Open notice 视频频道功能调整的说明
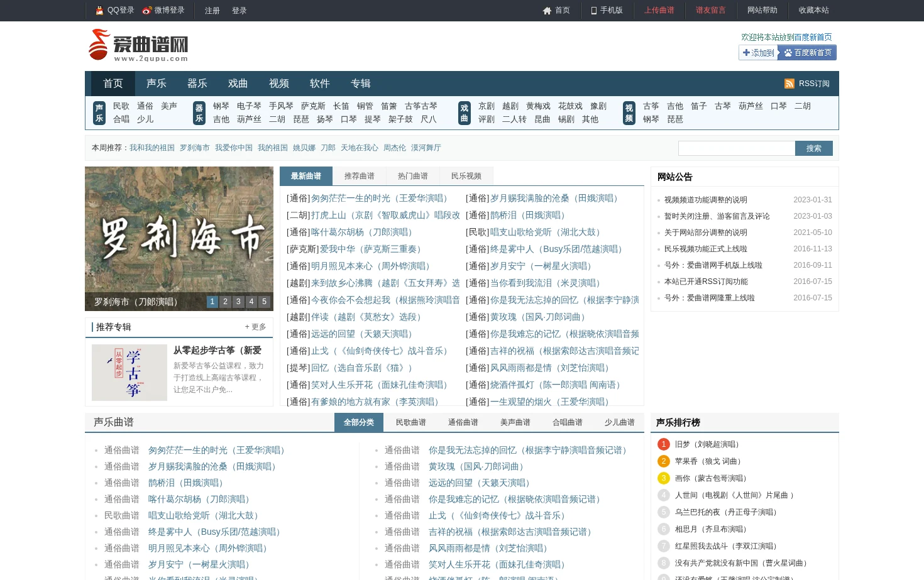Image resolution: width=924 pixels, height=580 pixels. click(x=706, y=200)
